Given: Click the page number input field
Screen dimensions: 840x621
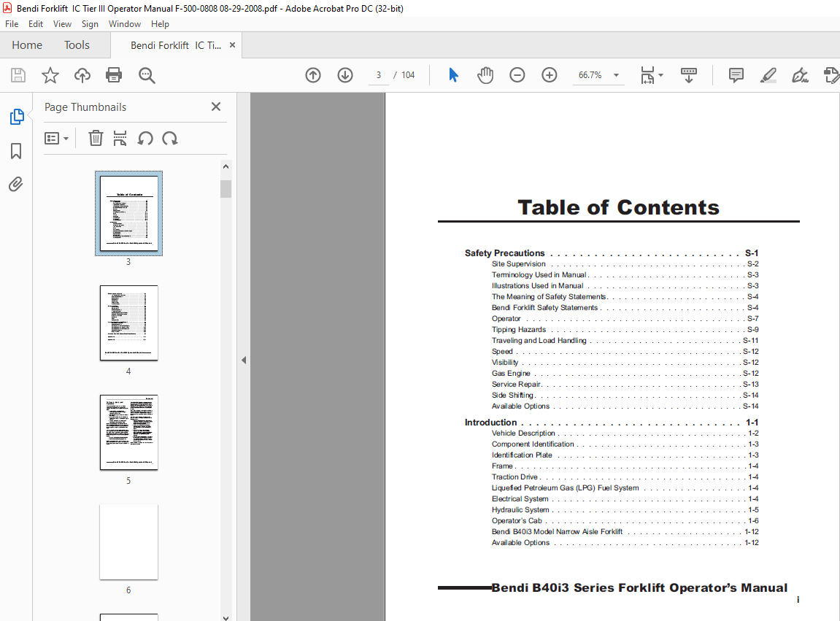Looking at the screenshot, I should coord(379,75).
